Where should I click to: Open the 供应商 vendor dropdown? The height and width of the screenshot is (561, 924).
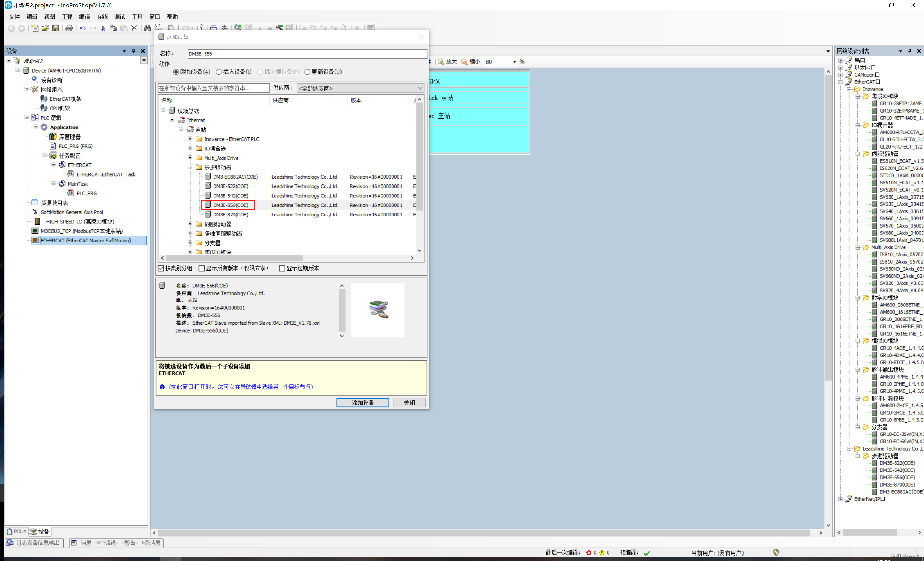(360, 88)
